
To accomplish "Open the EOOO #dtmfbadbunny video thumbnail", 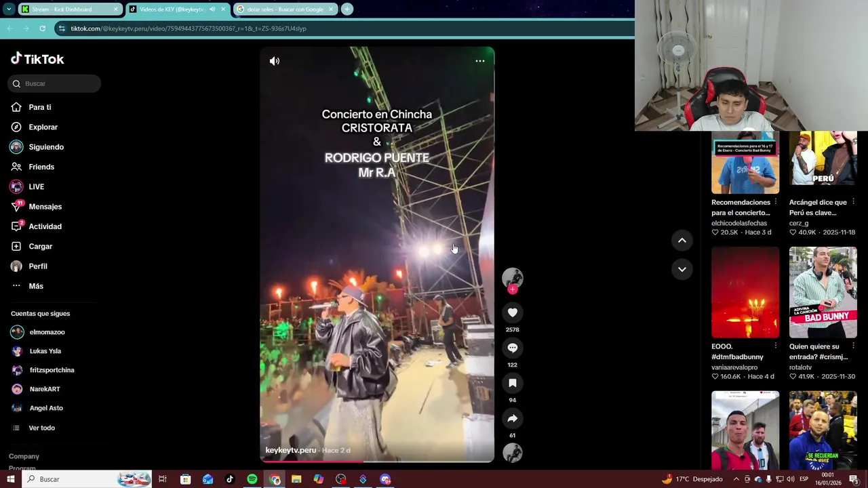I will click(745, 292).
